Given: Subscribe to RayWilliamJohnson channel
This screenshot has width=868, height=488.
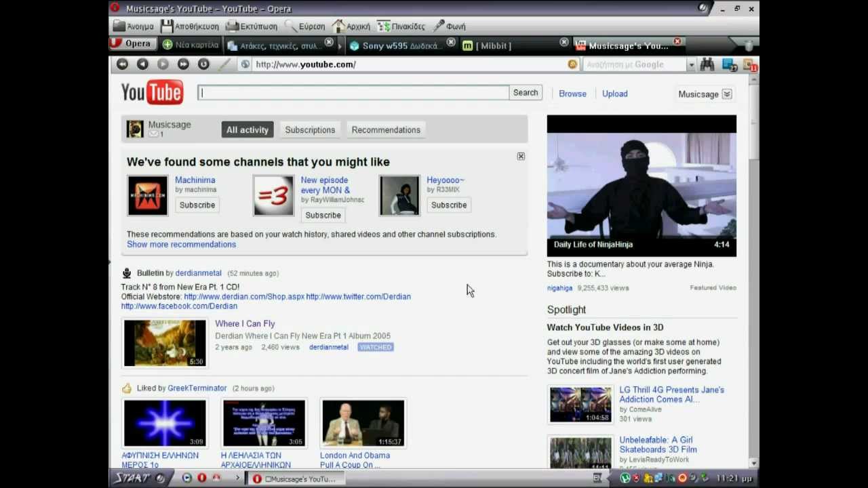Looking at the screenshot, I should [323, 216].
